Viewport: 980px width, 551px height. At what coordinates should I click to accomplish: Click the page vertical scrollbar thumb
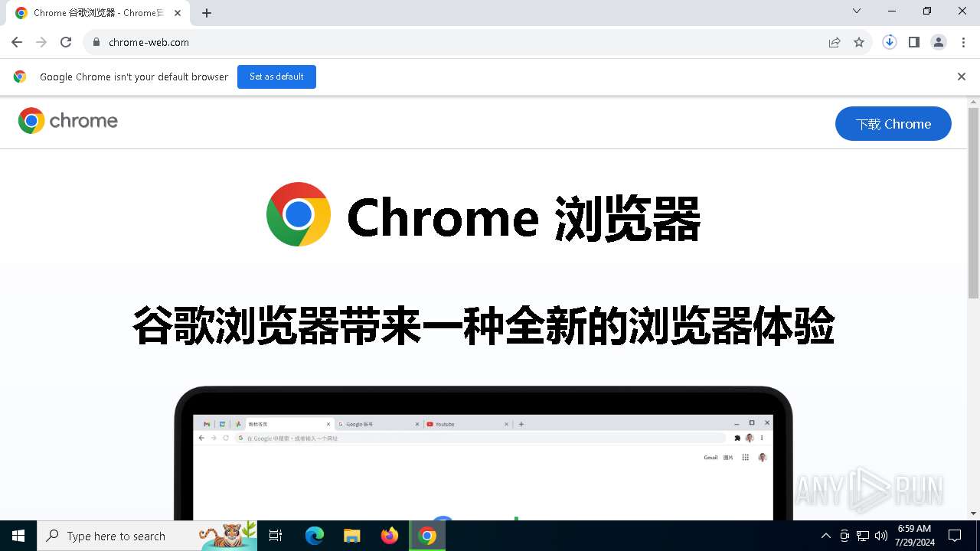(974, 203)
